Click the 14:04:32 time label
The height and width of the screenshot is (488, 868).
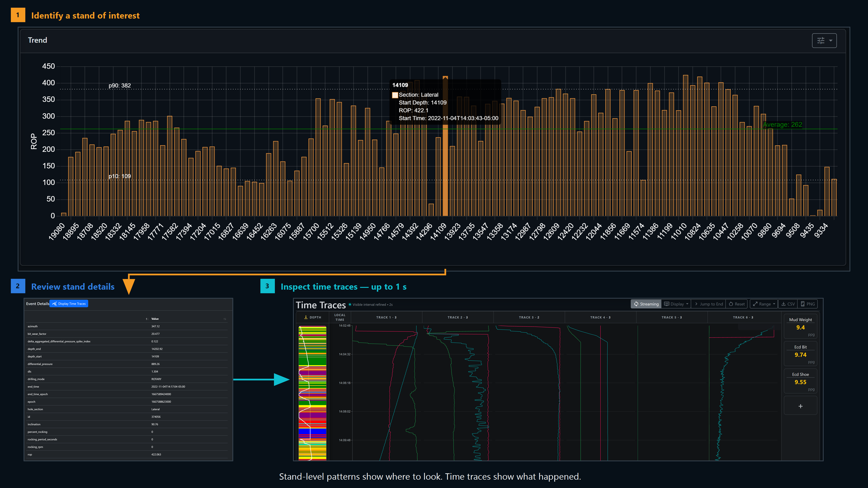tap(345, 354)
